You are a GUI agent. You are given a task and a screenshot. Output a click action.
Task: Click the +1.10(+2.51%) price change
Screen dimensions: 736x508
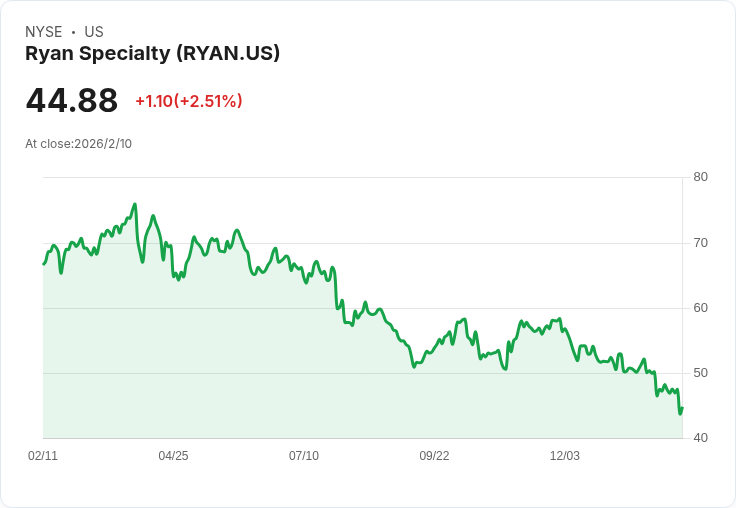[189, 101]
